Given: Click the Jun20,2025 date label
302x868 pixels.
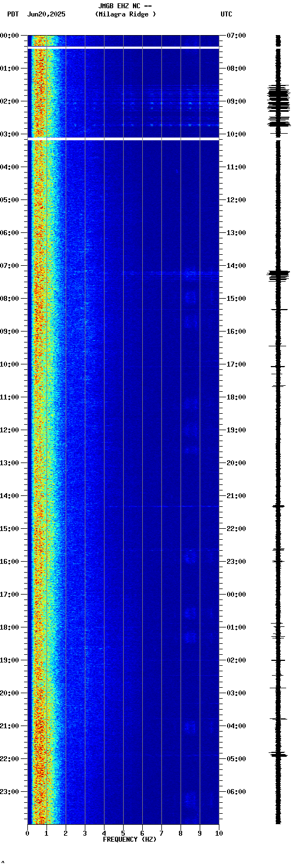Looking at the screenshot, I should (x=46, y=14).
